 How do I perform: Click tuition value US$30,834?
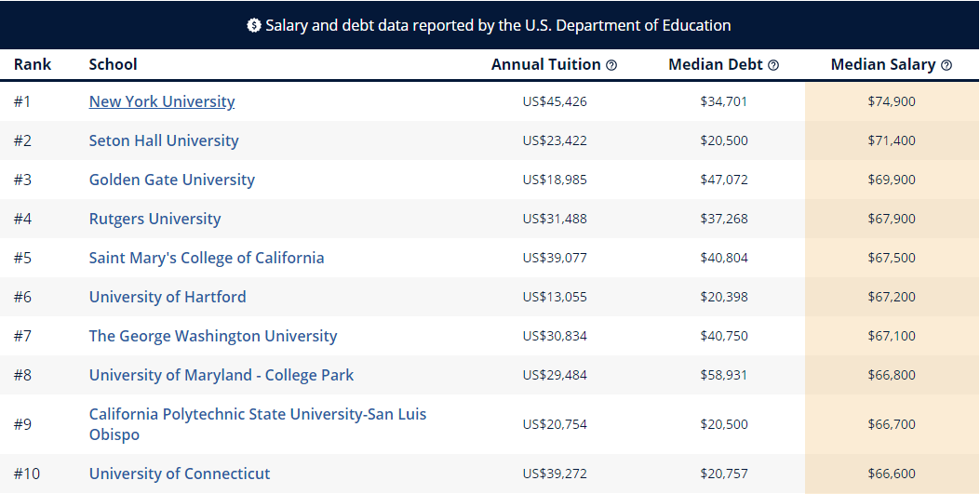[555, 336]
